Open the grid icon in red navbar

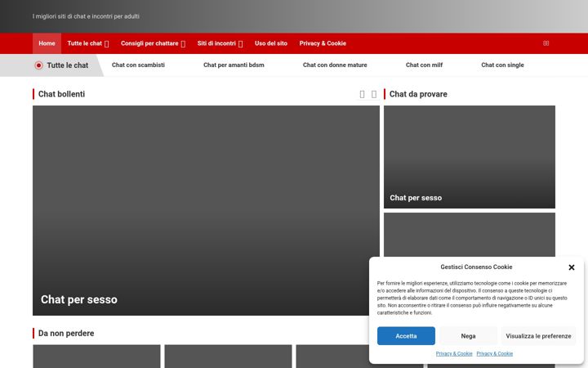point(546,43)
